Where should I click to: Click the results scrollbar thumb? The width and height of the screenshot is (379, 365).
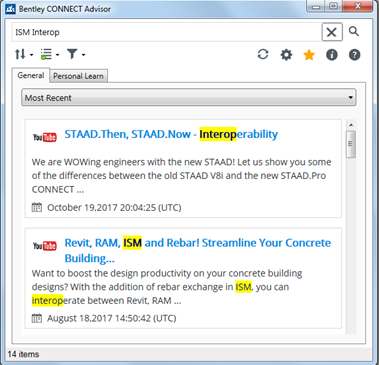click(351, 144)
